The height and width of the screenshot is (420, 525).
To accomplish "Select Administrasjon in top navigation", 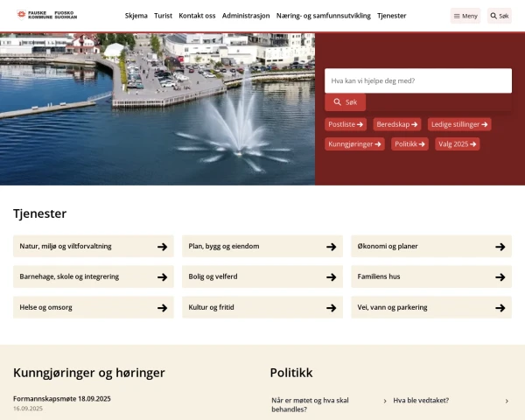I will click(246, 16).
